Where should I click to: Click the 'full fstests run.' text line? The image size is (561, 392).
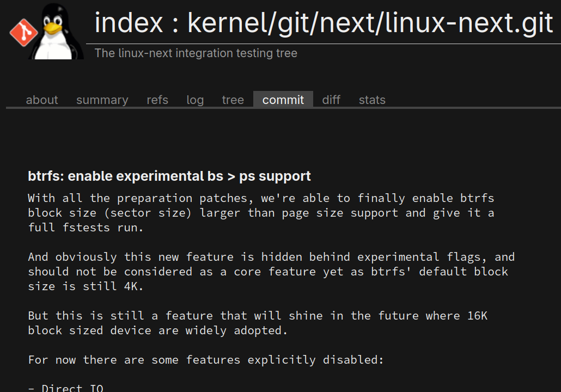(x=86, y=228)
